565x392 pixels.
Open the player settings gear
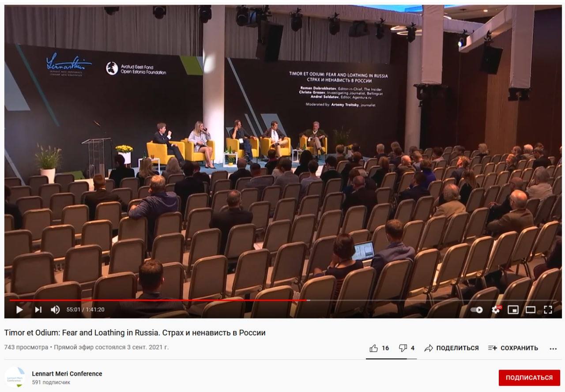(x=496, y=310)
